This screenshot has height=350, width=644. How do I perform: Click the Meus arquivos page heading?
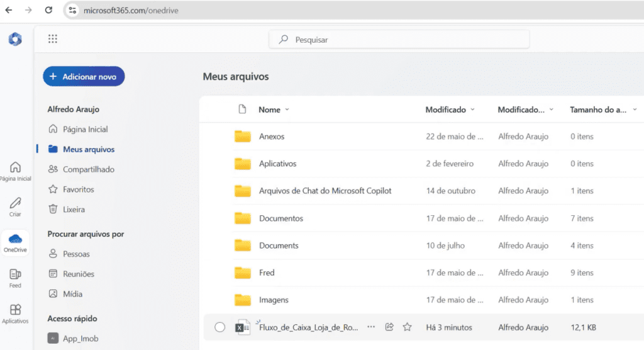pyautogui.click(x=236, y=77)
